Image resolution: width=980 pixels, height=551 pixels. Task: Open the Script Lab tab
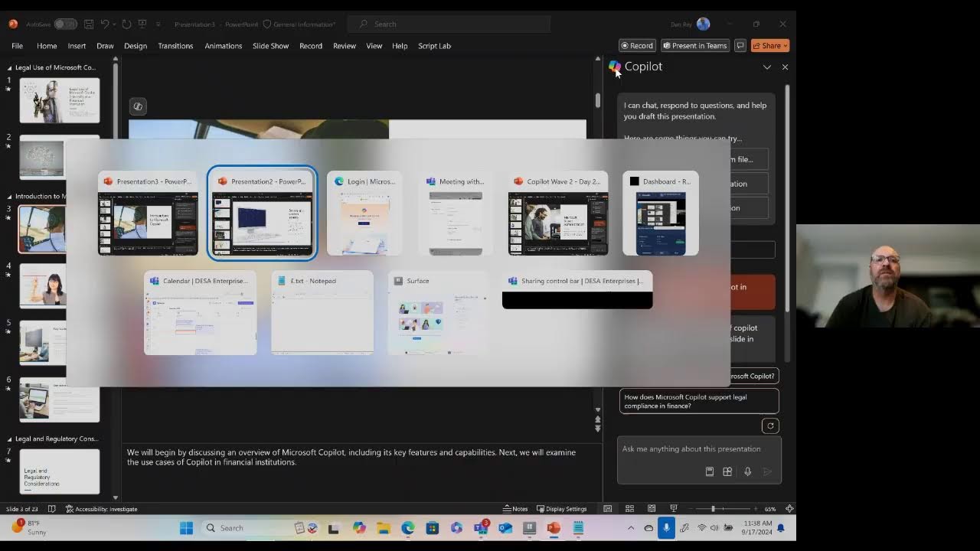[x=434, y=46]
